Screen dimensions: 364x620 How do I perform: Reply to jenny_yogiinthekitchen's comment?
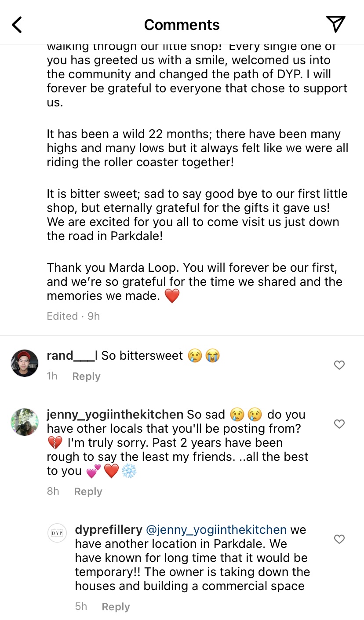(x=88, y=492)
